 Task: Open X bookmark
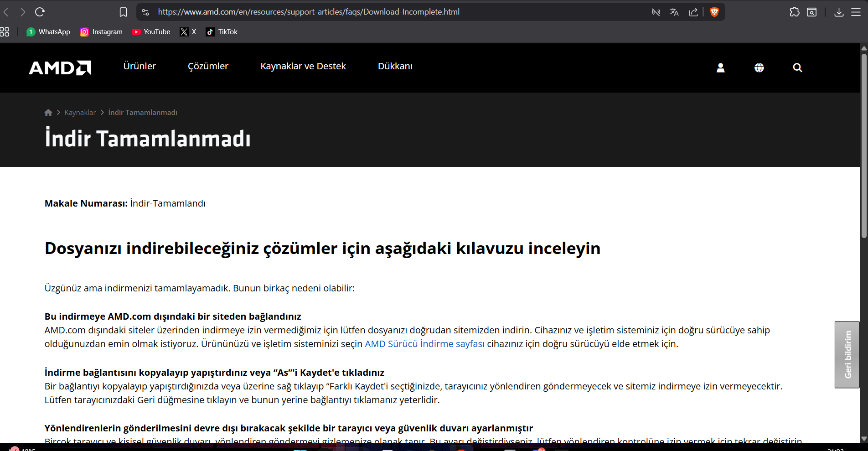tap(188, 32)
